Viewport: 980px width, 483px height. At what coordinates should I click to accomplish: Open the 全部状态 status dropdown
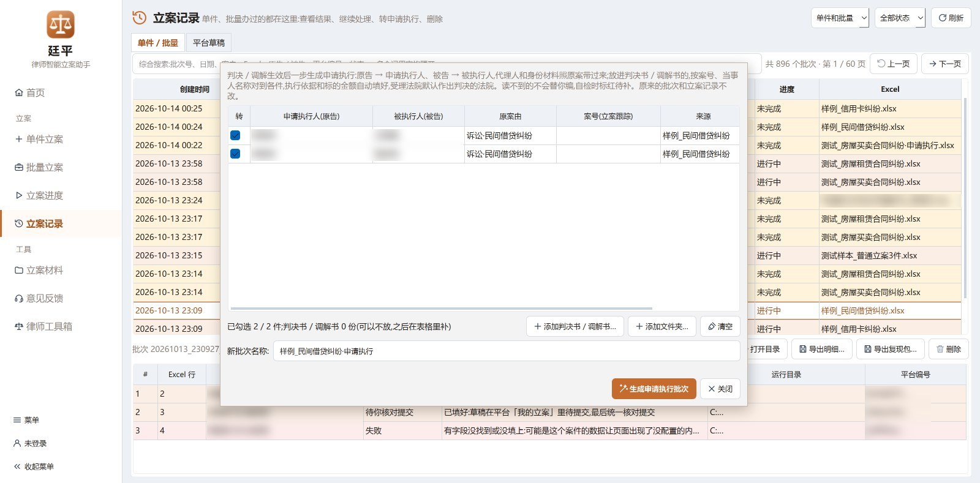(x=900, y=18)
